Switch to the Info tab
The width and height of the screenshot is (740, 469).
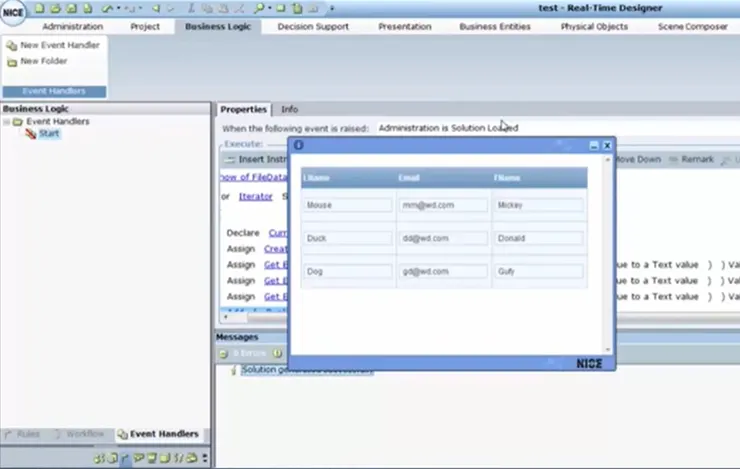[289, 109]
